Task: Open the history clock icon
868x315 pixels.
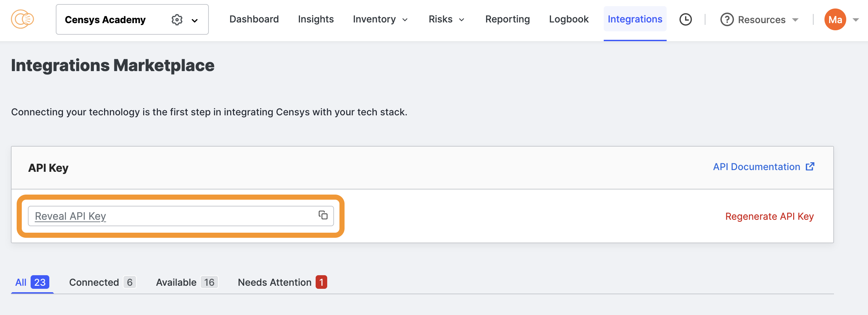Action: coord(685,19)
